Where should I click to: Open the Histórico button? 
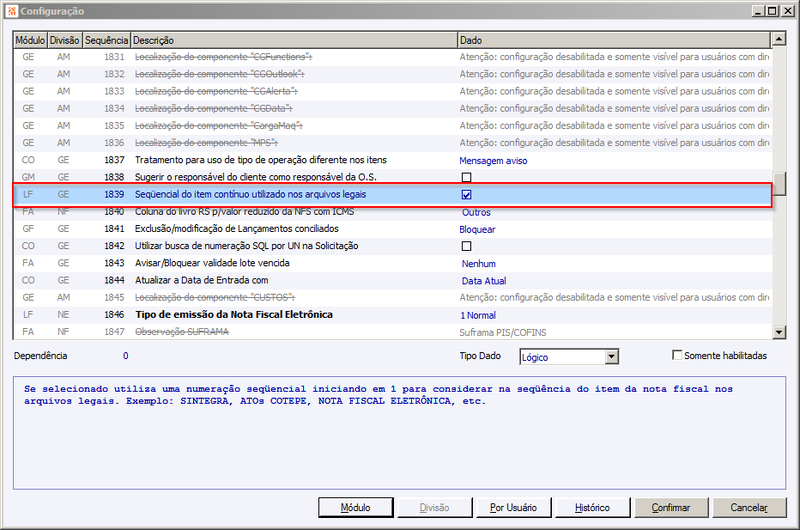coord(592,508)
